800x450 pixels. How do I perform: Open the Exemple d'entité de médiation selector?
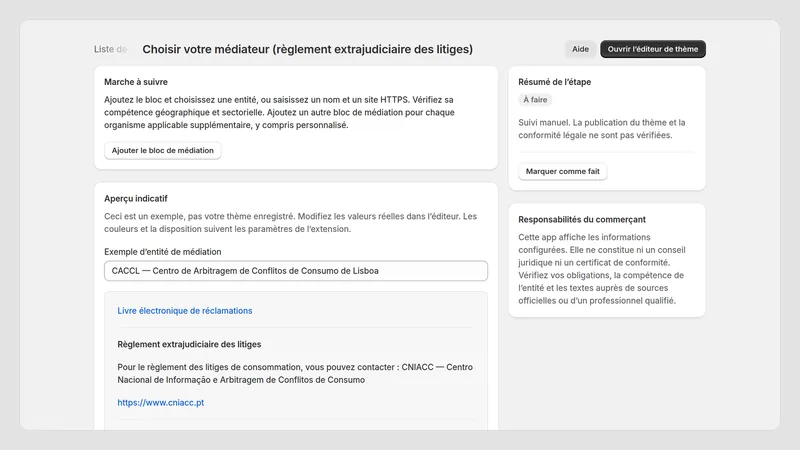(296, 271)
